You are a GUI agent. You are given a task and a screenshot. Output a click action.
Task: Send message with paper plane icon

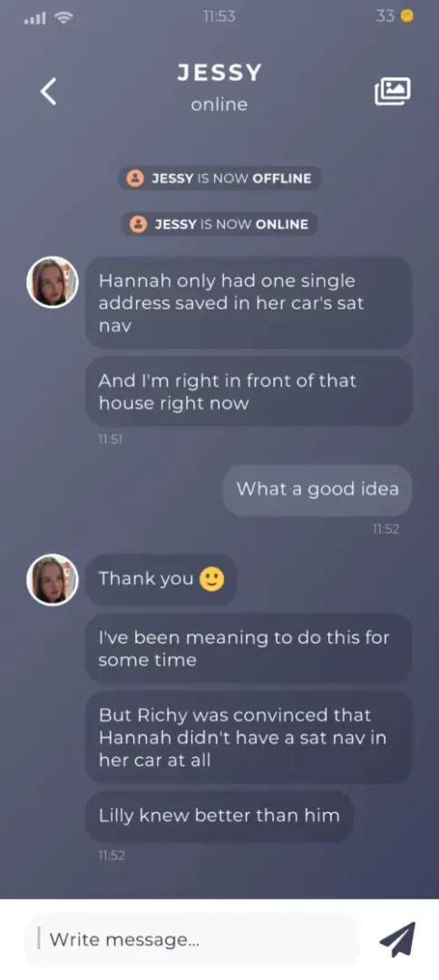397,939
